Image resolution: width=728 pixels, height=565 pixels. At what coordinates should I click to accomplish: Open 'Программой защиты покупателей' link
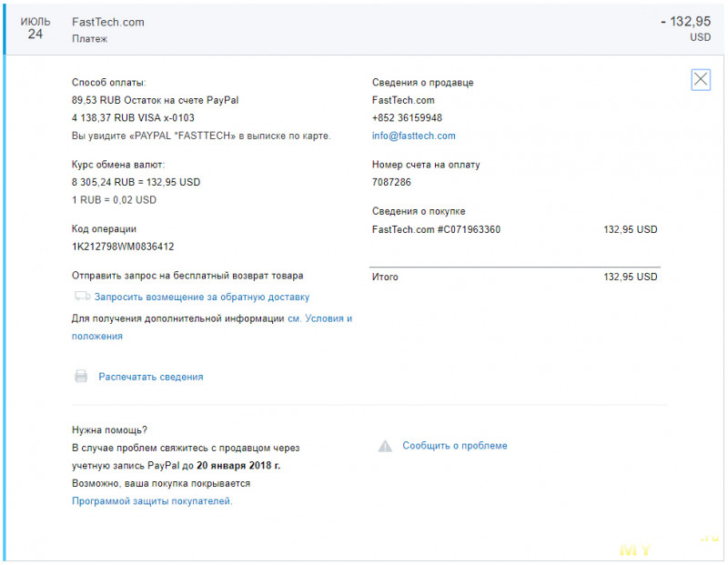point(152,501)
